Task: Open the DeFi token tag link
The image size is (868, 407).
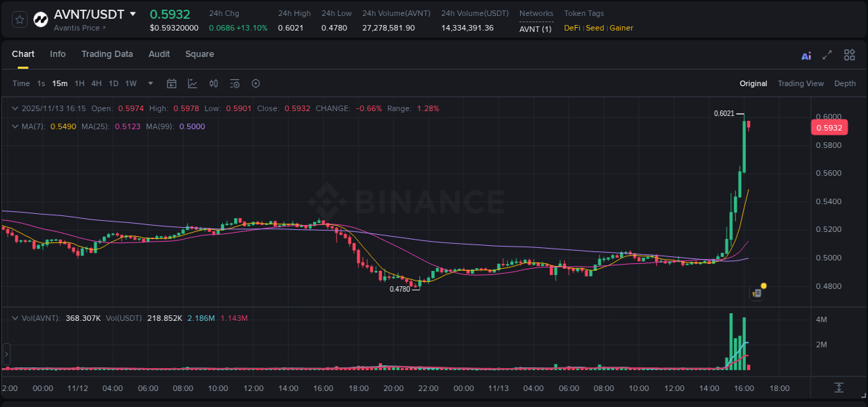Action: (x=571, y=28)
